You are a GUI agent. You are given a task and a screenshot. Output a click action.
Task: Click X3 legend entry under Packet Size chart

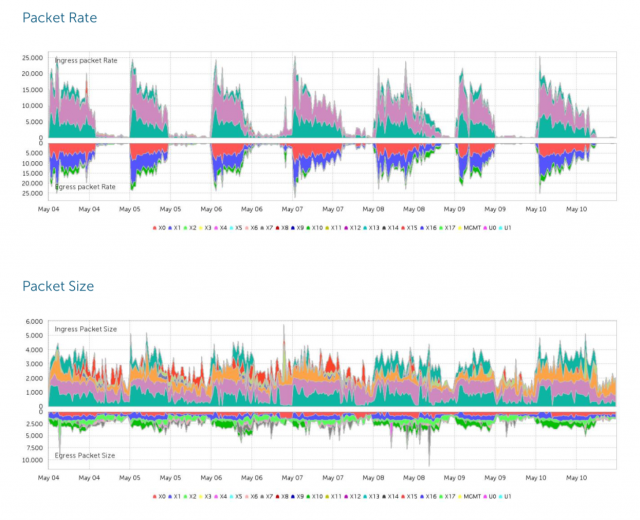(205, 496)
